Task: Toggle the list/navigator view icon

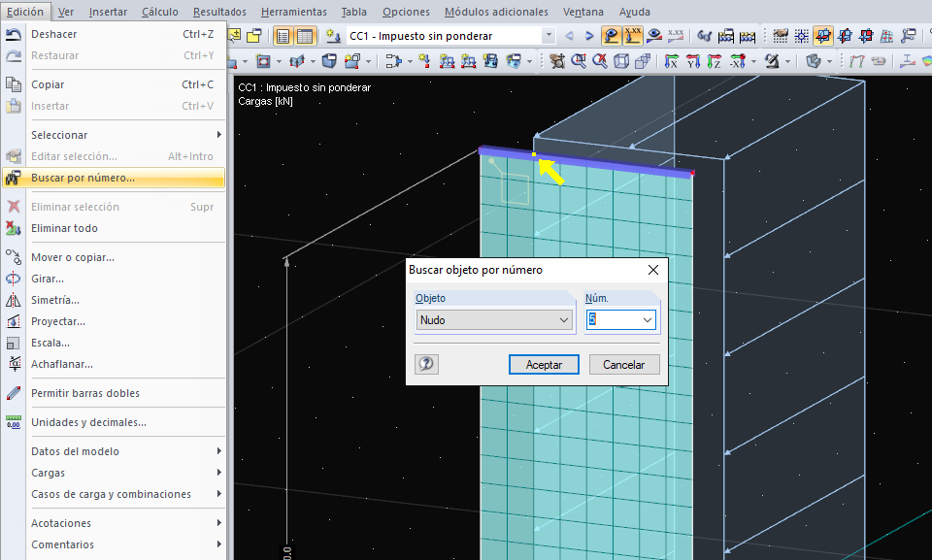Action: pos(283,36)
